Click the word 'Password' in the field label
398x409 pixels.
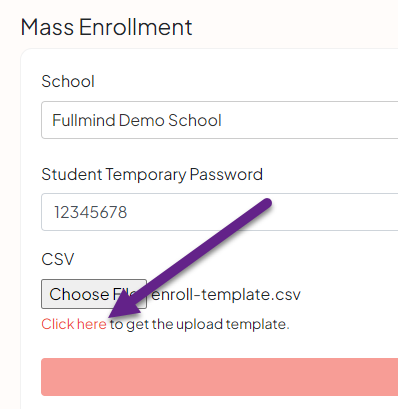click(226, 174)
